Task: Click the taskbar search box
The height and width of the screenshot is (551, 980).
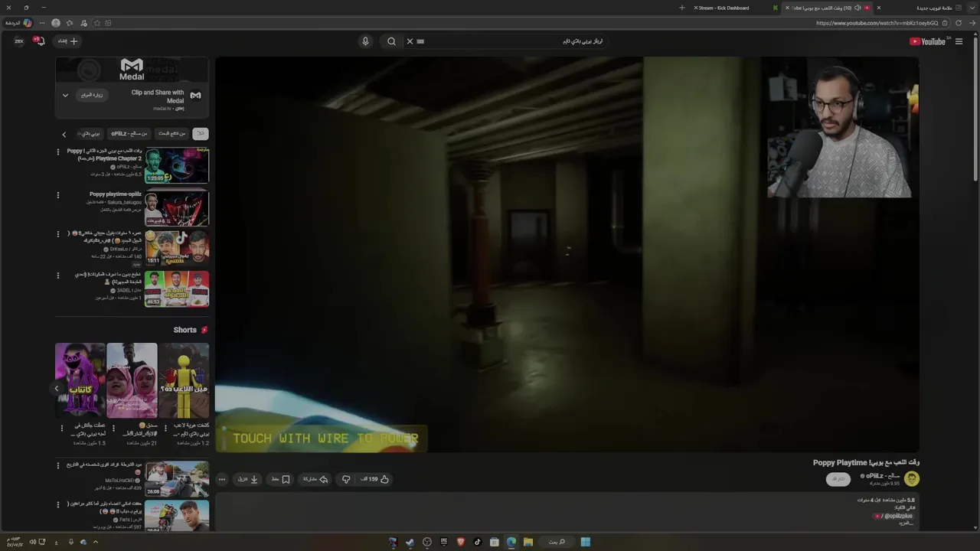Action: pyautogui.click(x=557, y=542)
